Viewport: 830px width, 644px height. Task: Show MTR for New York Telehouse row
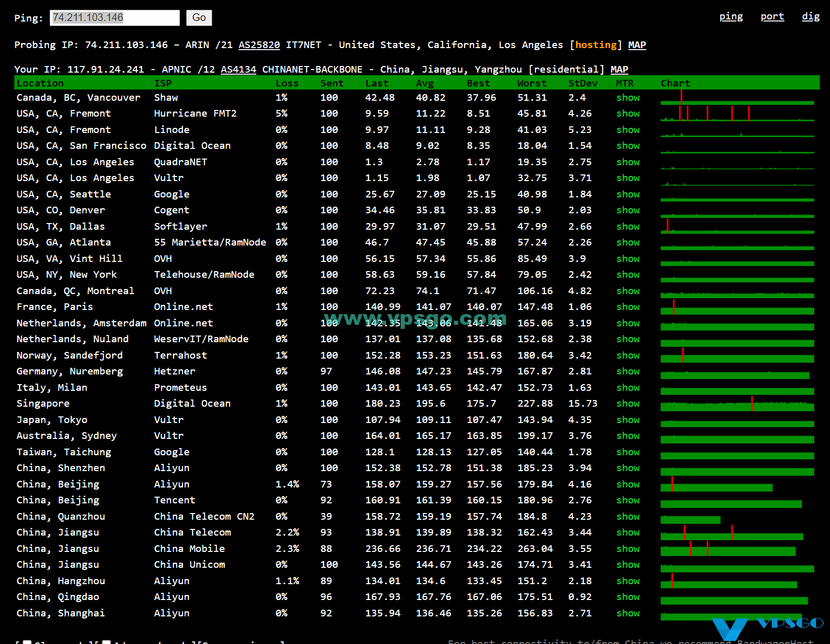coord(628,275)
